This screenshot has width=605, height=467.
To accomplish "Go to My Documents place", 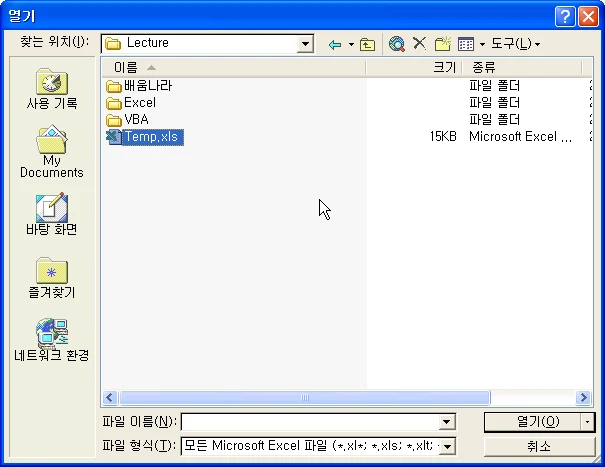I will click(x=52, y=152).
